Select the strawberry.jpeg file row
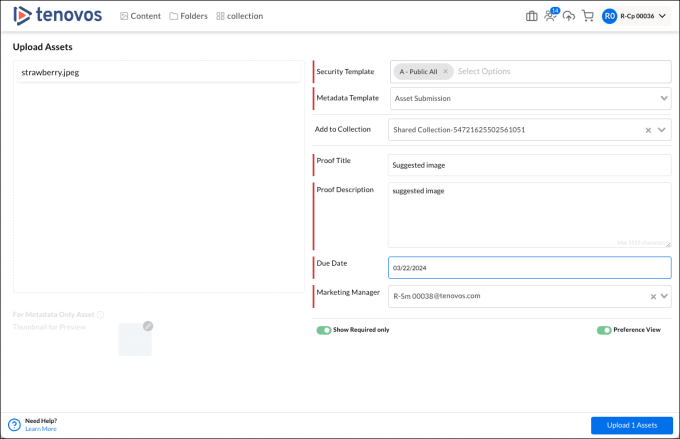Image resolution: width=680 pixels, height=439 pixels. click(x=159, y=72)
